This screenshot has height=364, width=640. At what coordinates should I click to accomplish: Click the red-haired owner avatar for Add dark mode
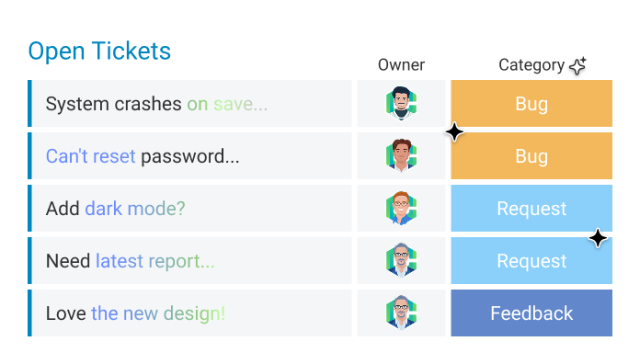tap(401, 208)
